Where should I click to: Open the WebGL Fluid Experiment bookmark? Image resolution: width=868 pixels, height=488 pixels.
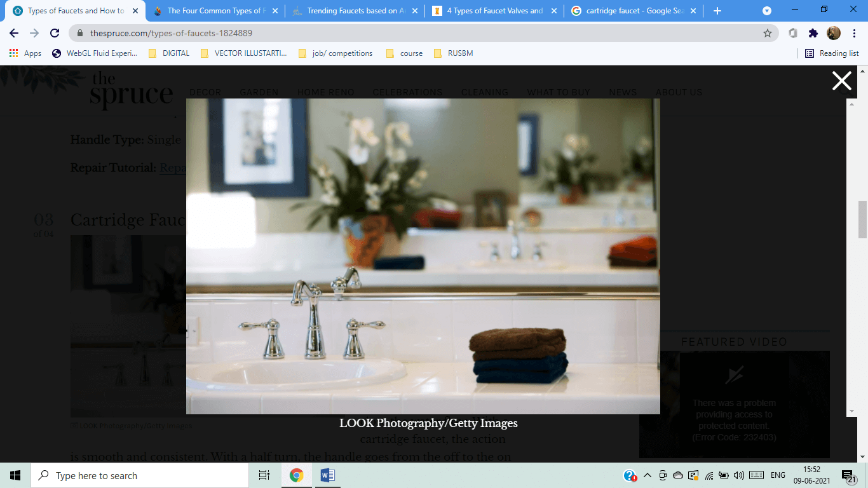pyautogui.click(x=95, y=53)
